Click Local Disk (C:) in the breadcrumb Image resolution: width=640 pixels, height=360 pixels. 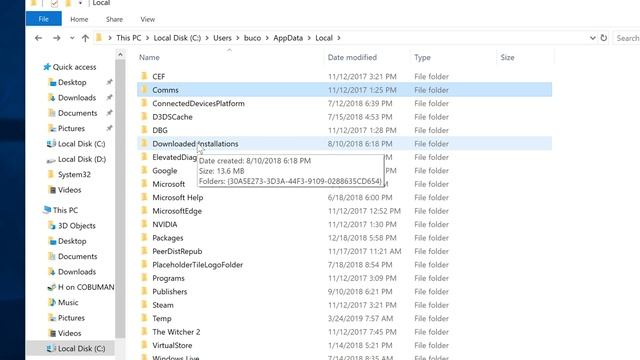[x=177, y=38]
